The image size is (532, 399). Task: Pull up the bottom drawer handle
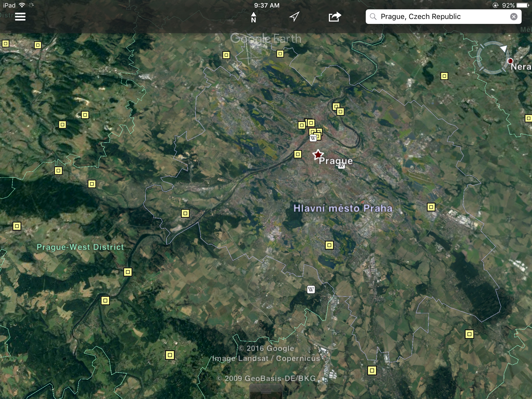pos(266,391)
